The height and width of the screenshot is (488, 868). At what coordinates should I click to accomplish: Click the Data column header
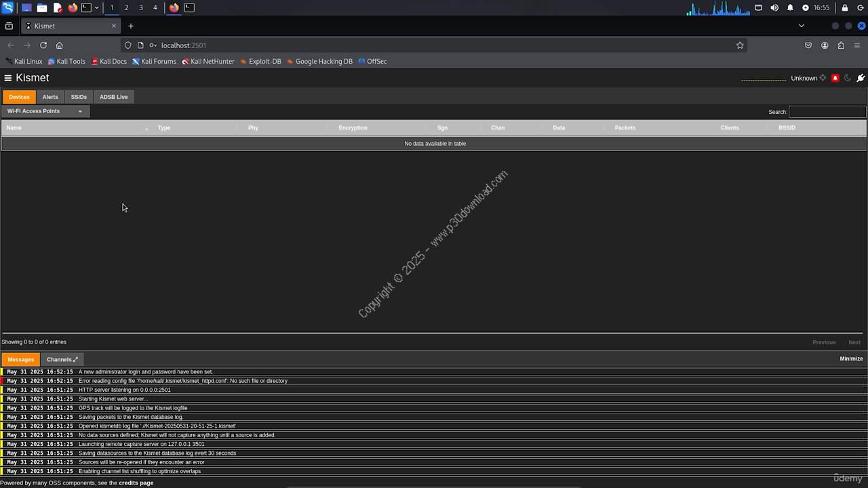(579, 127)
